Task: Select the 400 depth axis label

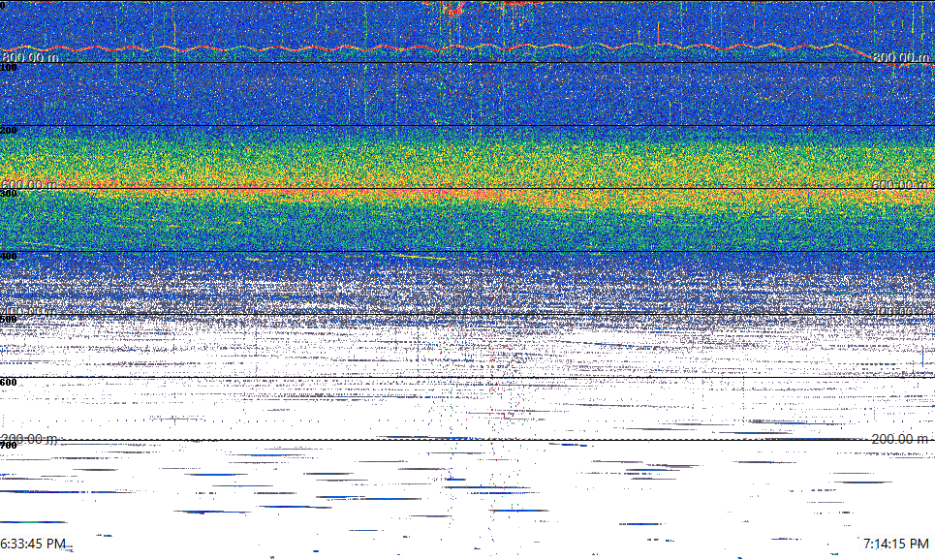Action: (x=9, y=257)
